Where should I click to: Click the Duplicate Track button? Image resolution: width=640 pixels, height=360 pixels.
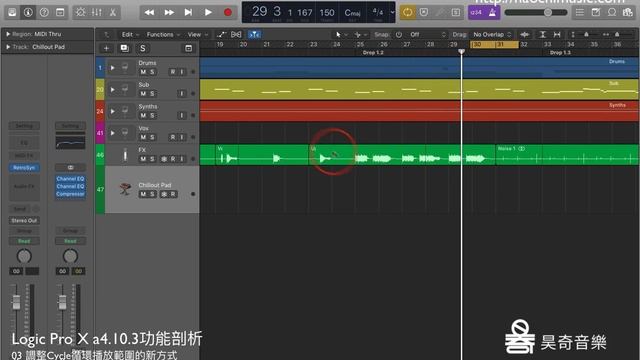pyautogui.click(x=124, y=49)
